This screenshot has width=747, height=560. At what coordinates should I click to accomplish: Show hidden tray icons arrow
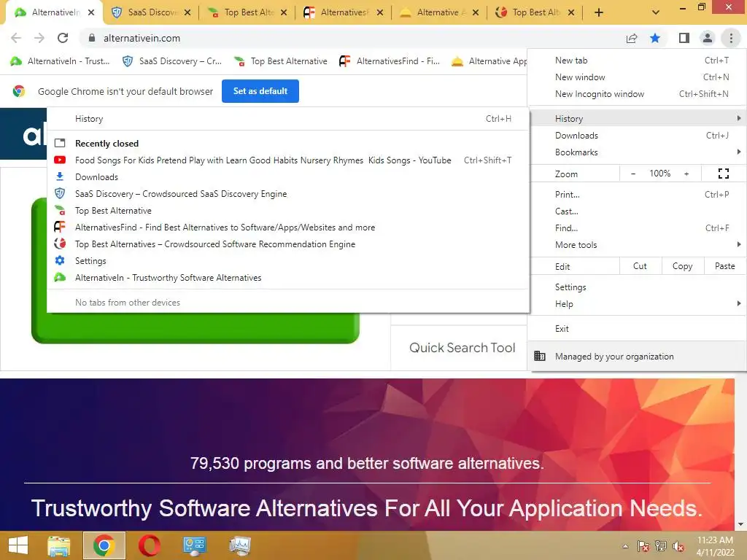coord(625,546)
